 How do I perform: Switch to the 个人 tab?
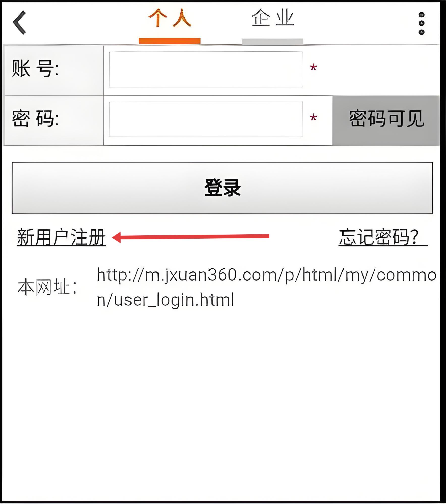point(170,18)
